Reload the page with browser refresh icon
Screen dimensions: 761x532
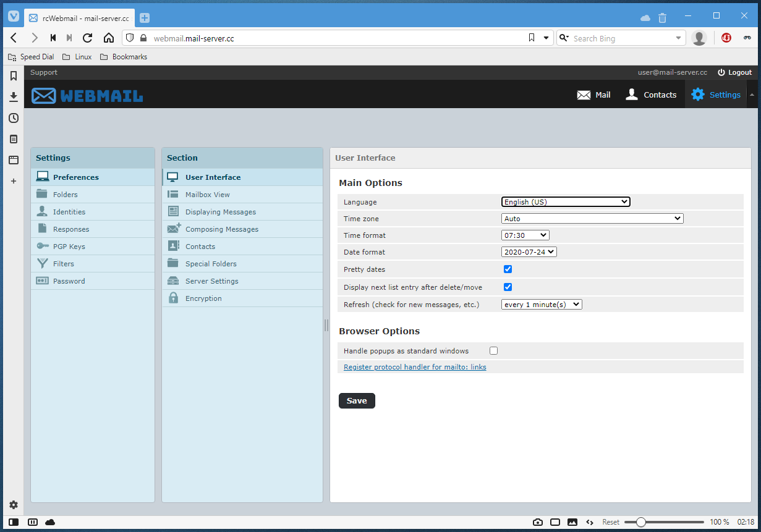(88, 38)
